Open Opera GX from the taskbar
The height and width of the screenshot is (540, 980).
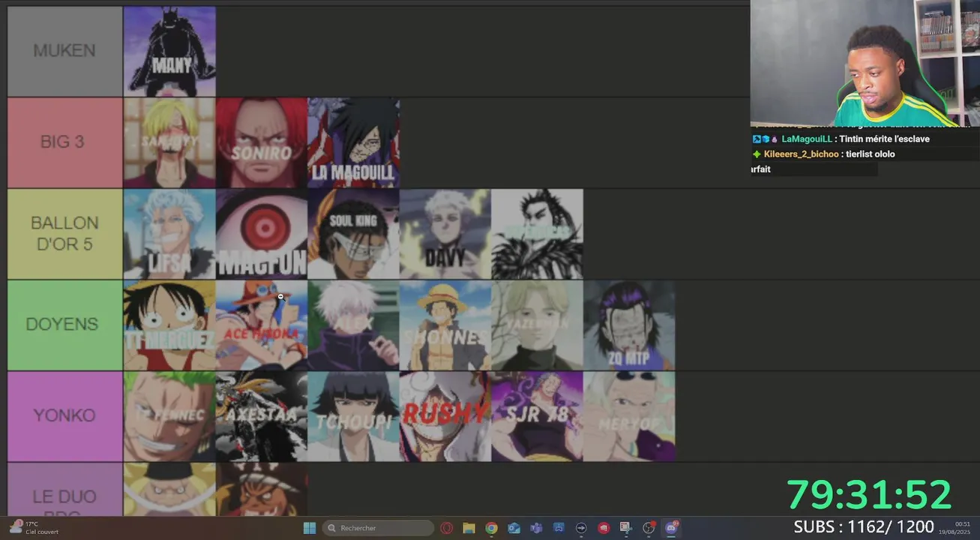point(447,528)
